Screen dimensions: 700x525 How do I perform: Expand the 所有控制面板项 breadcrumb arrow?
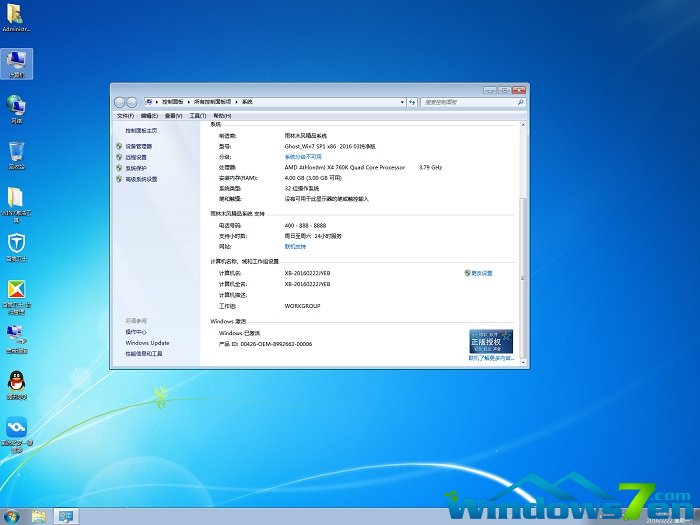pos(238,102)
